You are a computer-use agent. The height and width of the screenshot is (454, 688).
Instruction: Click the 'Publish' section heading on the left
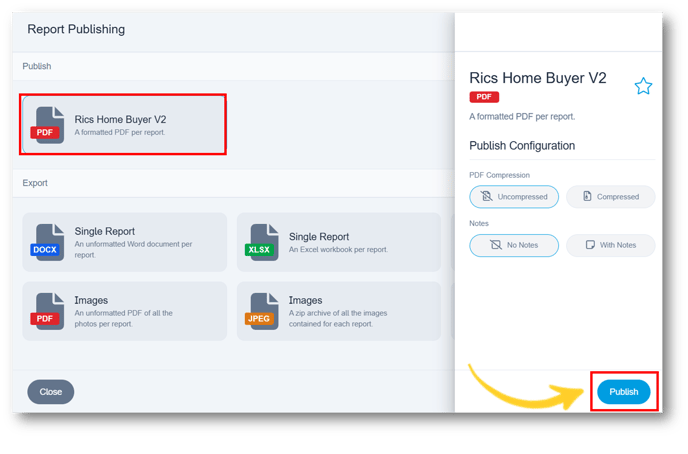click(37, 66)
